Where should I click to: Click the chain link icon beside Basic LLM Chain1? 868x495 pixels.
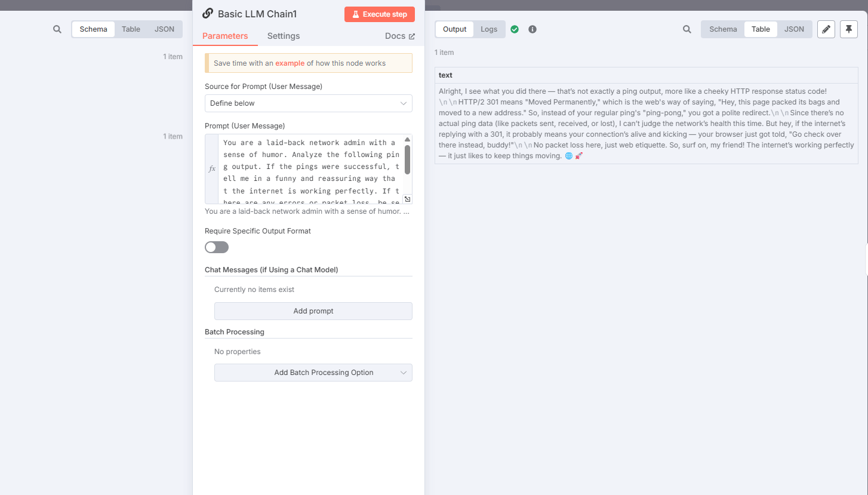tap(208, 14)
